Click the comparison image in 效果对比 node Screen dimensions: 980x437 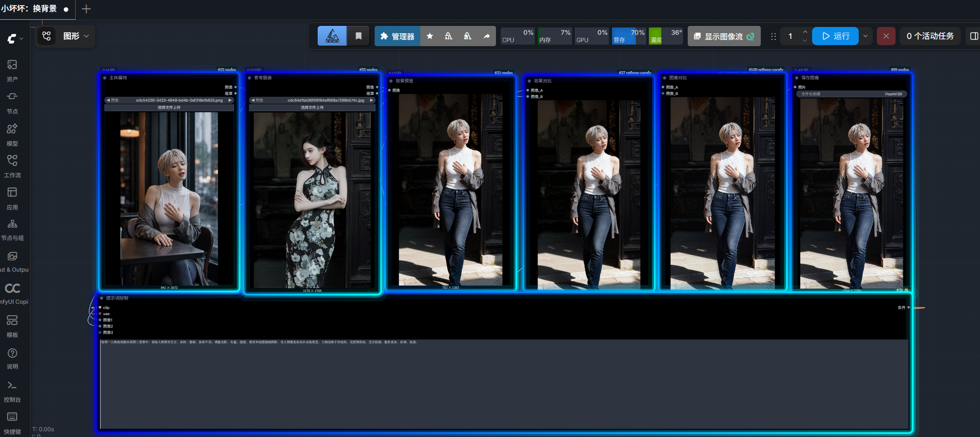tap(589, 194)
